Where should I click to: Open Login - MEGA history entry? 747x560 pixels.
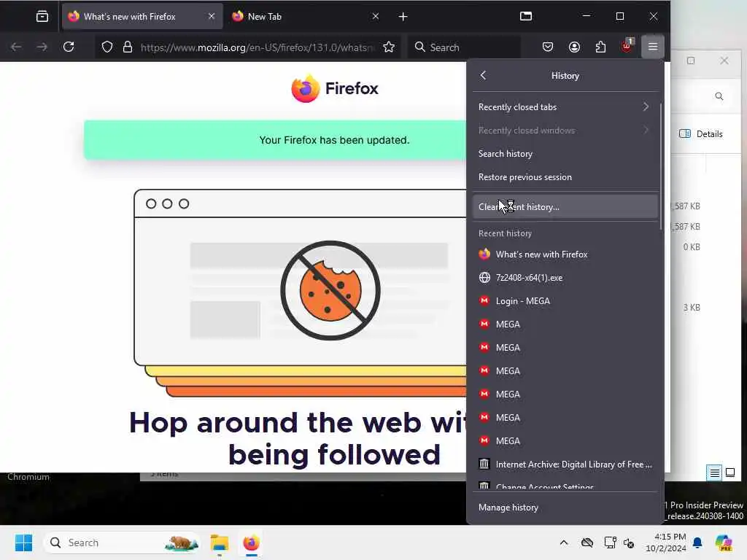pyautogui.click(x=565, y=301)
